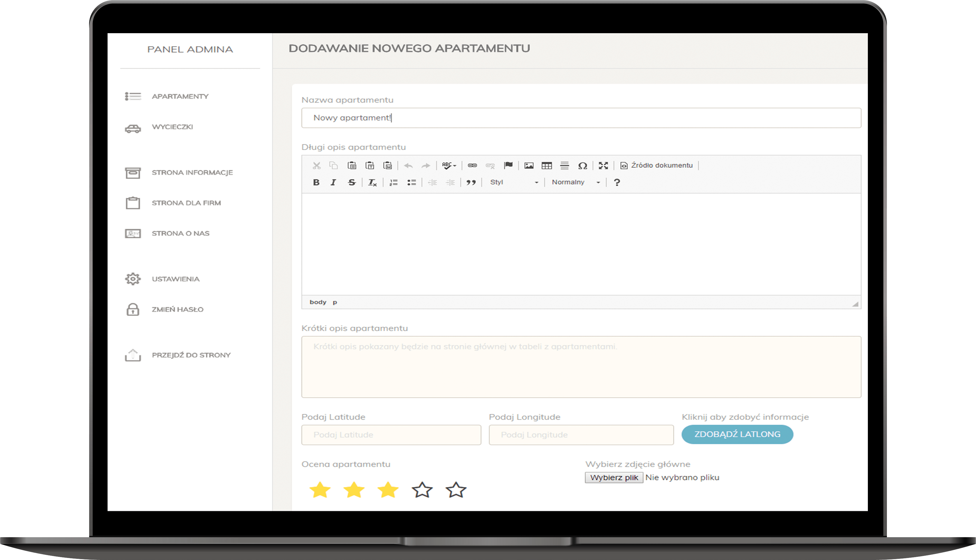Toggle Bold formatting
Viewport: 976px width, 560px height.
tap(316, 182)
